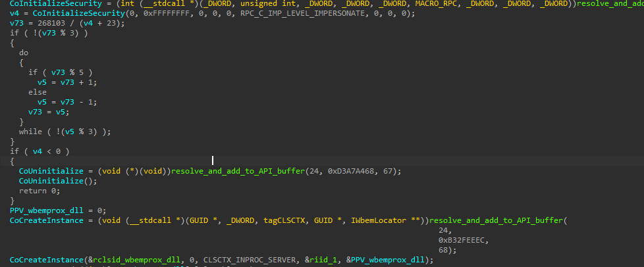
Task: Click the 'while ( !(v5 % 3) );' line
Action: tap(65, 132)
